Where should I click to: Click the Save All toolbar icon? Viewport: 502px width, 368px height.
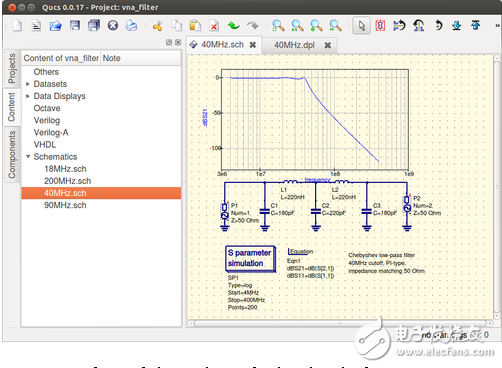[94, 26]
